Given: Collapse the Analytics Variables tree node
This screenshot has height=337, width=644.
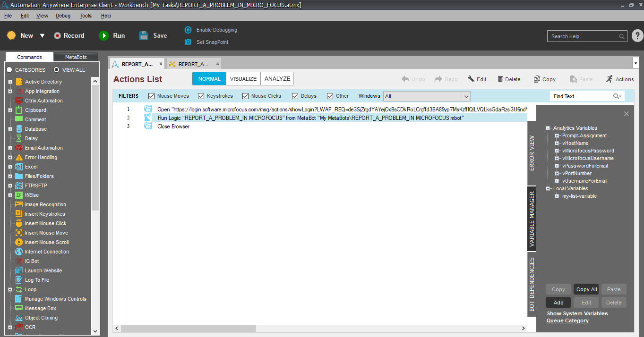Looking at the screenshot, I should [548, 128].
